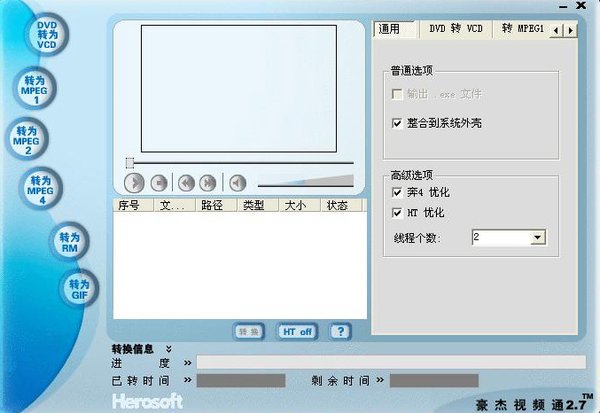
Task: Select the 转为 RM conversion mode
Action: 69,242
